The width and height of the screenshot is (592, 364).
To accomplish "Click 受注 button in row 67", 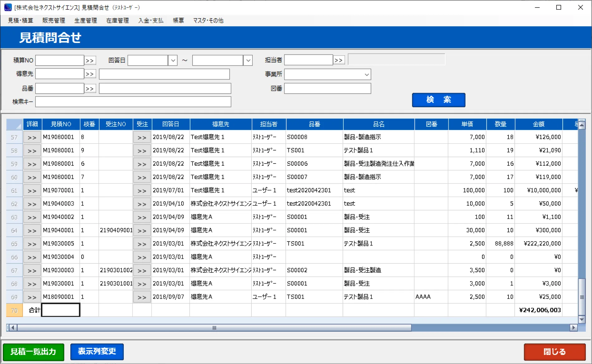I will click(142, 271).
